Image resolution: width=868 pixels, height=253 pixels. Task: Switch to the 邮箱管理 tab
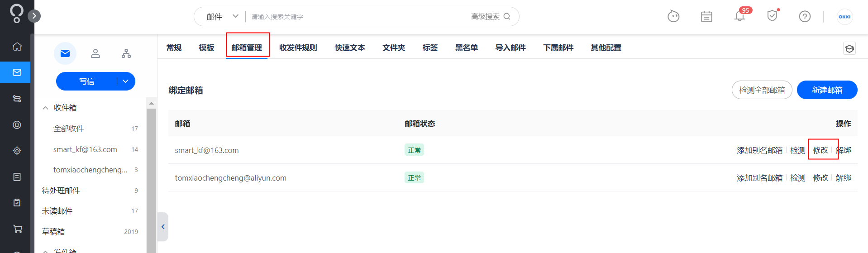coord(247,48)
